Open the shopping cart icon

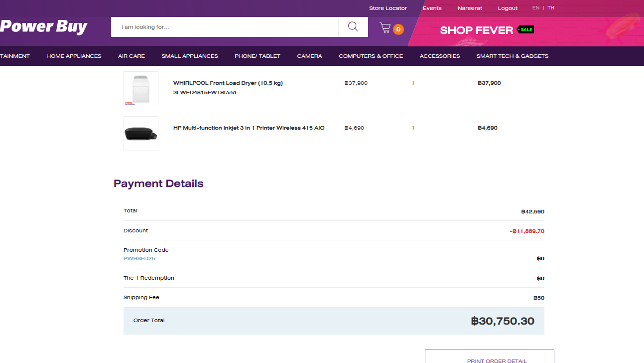tap(385, 28)
